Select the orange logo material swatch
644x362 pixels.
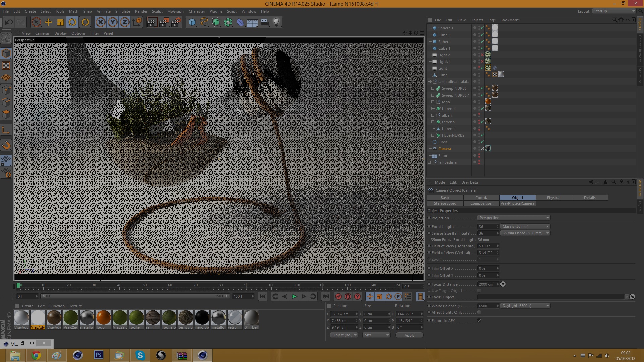coord(103,318)
